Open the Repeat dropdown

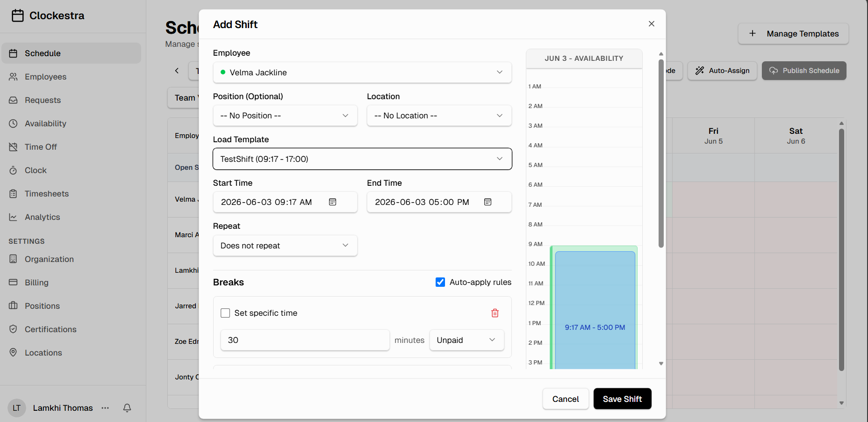coord(285,246)
